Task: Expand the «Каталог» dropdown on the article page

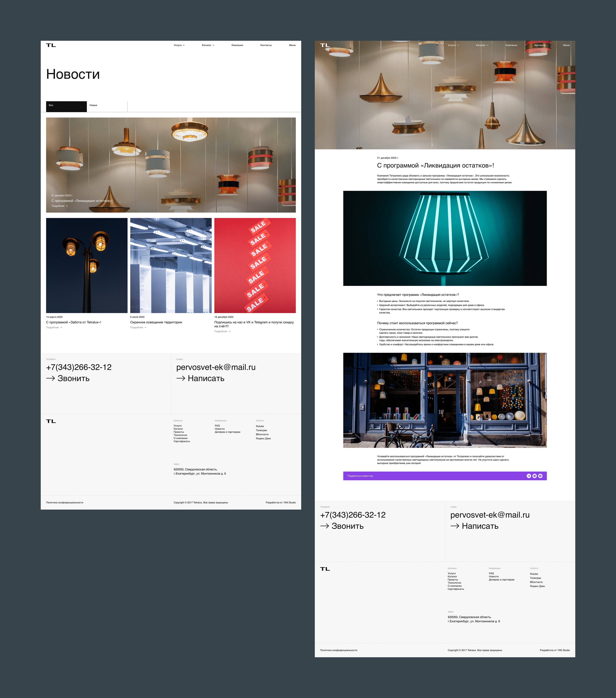Action: [482, 45]
